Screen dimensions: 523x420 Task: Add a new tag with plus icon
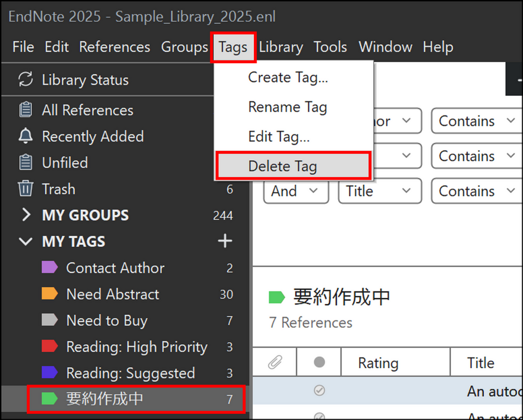coord(225,241)
